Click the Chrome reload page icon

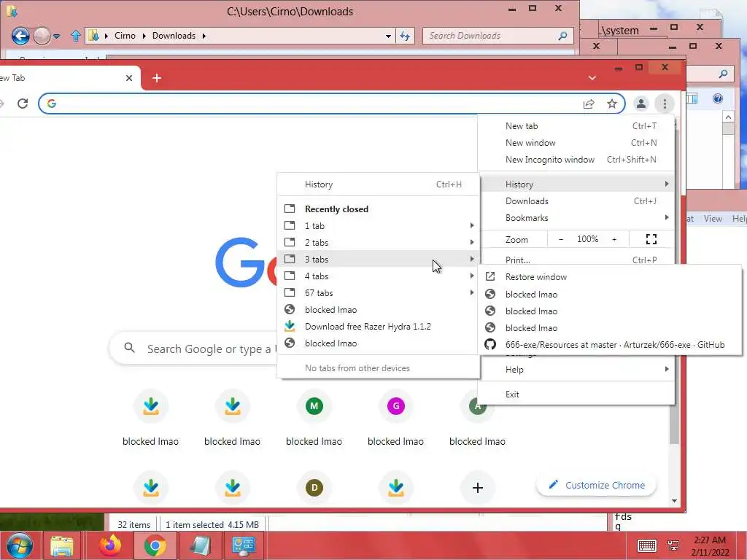point(23,104)
